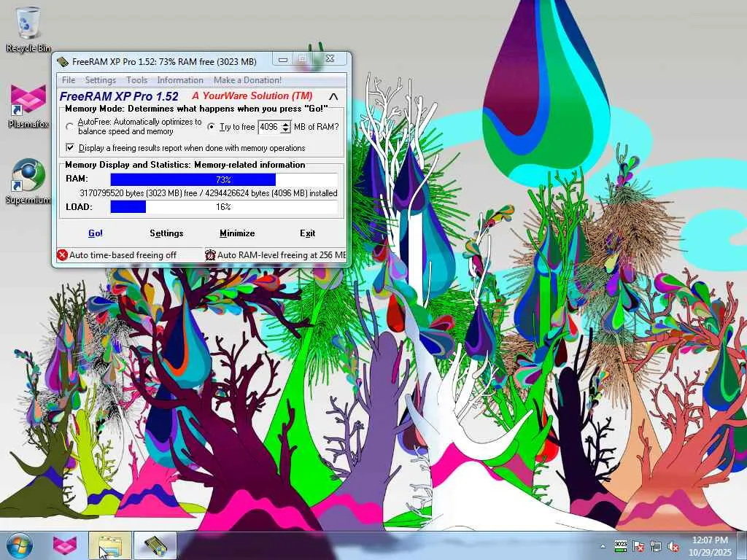Select the AutoFree radio option
This screenshot has height=560, width=747.
click(70, 127)
